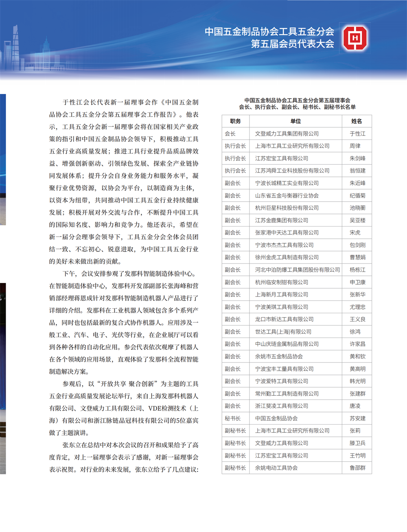Select the name cell '纪循菊'

[358, 196]
